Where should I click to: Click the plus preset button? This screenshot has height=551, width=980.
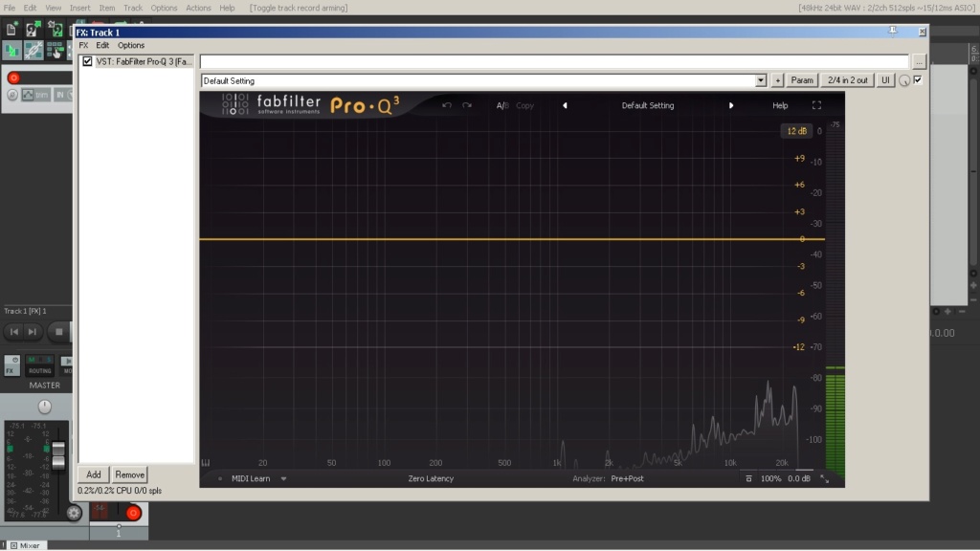point(777,80)
